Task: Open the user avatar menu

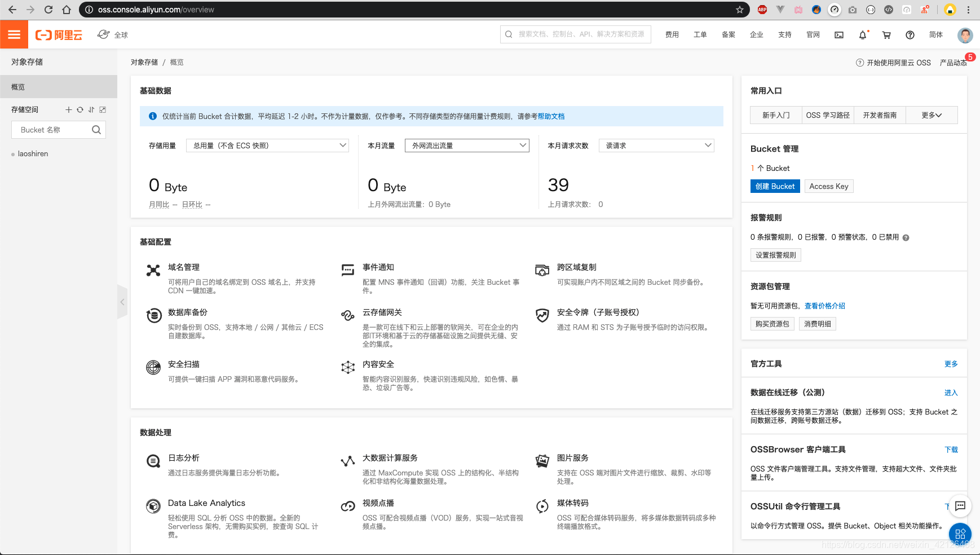Action: pos(965,35)
